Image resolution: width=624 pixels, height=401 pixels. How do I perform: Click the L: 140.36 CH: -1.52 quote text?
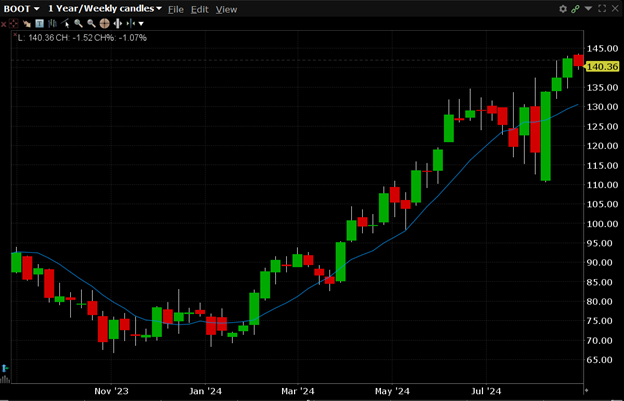82,38
